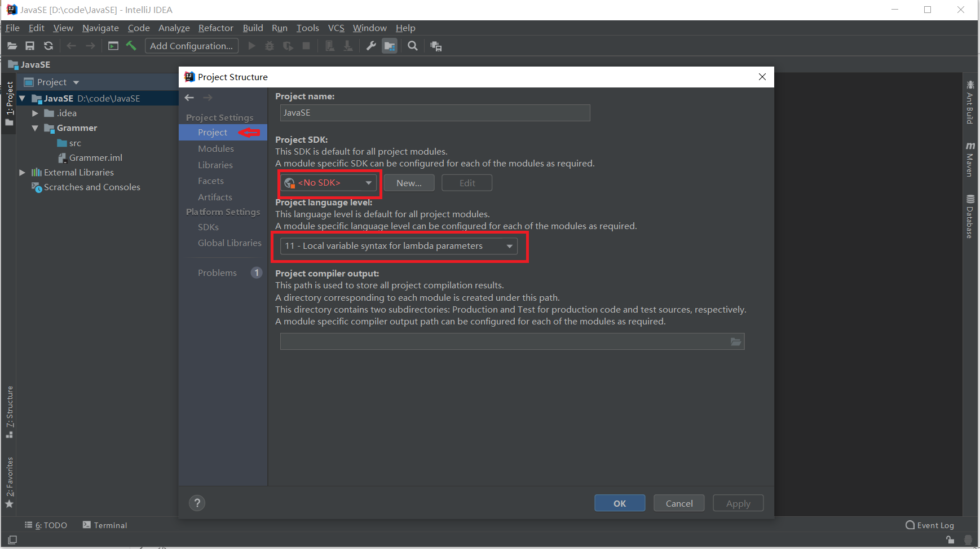Expand the .idea folder
This screenshot has width=980, height=549.
(x=35, y=113)
